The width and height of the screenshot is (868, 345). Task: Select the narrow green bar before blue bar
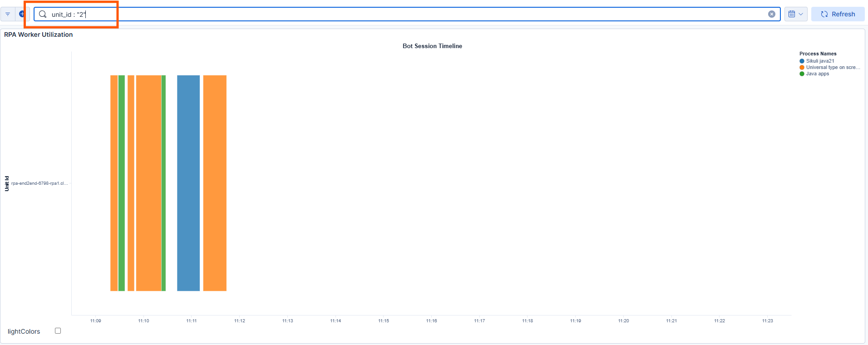click(163, 183)
